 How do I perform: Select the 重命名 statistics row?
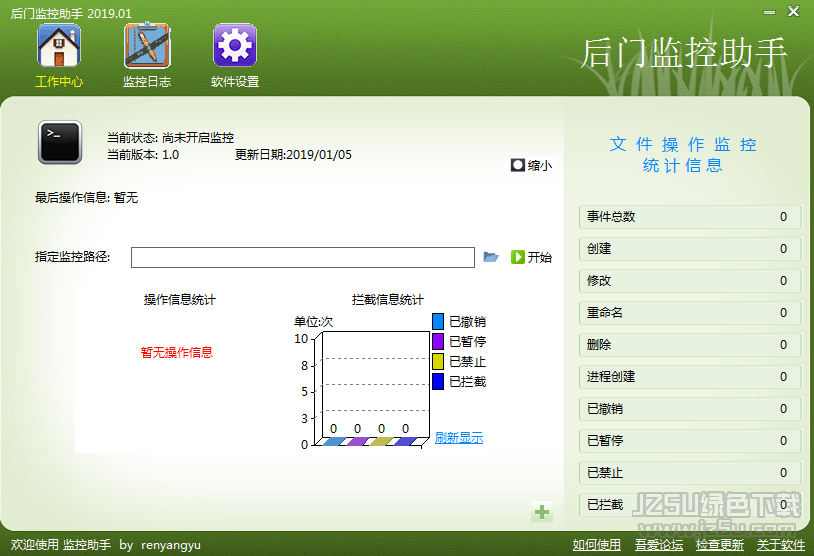(690, 313)
